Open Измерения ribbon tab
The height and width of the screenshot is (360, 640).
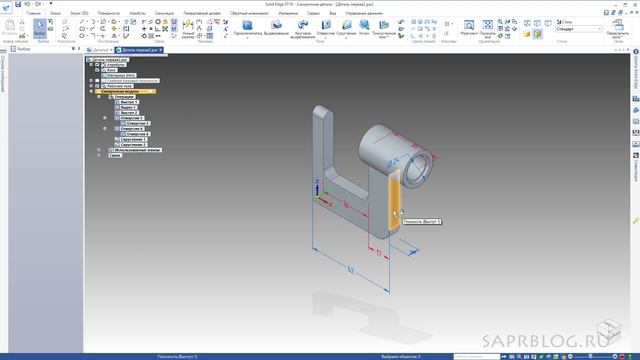coord(288,13)
